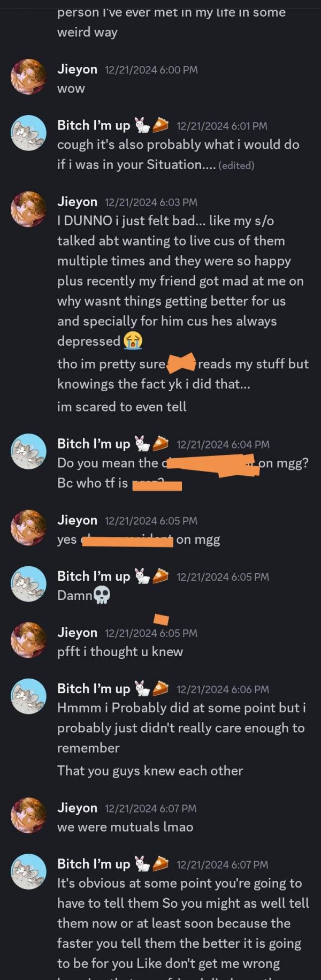Click the pie emoji beside the 6:01 PM username
This screenshot has height=980, width=321.
(160, 125)
